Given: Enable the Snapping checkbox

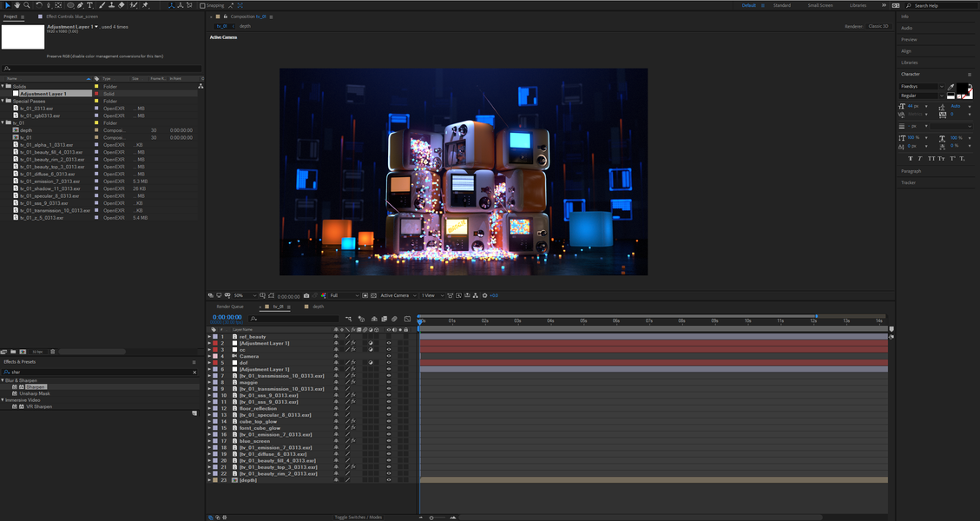Looking at the screenshot, I should coord(203,5).
